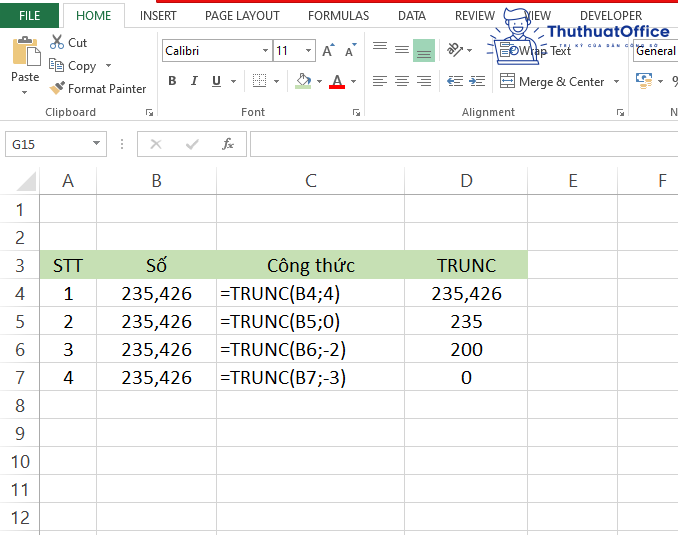The height and width of the screenshot is (535, 678).
Task: Open the FILE tab
Action: pos(29,16)
